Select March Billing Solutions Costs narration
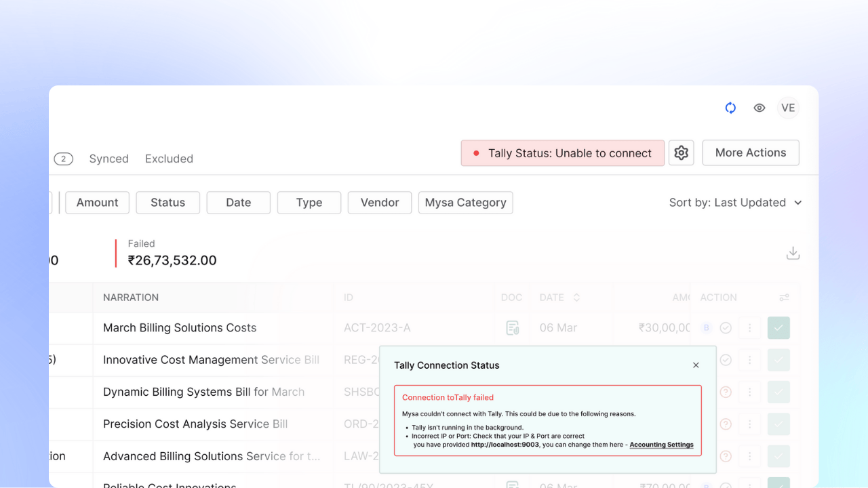 coord(180,328)
